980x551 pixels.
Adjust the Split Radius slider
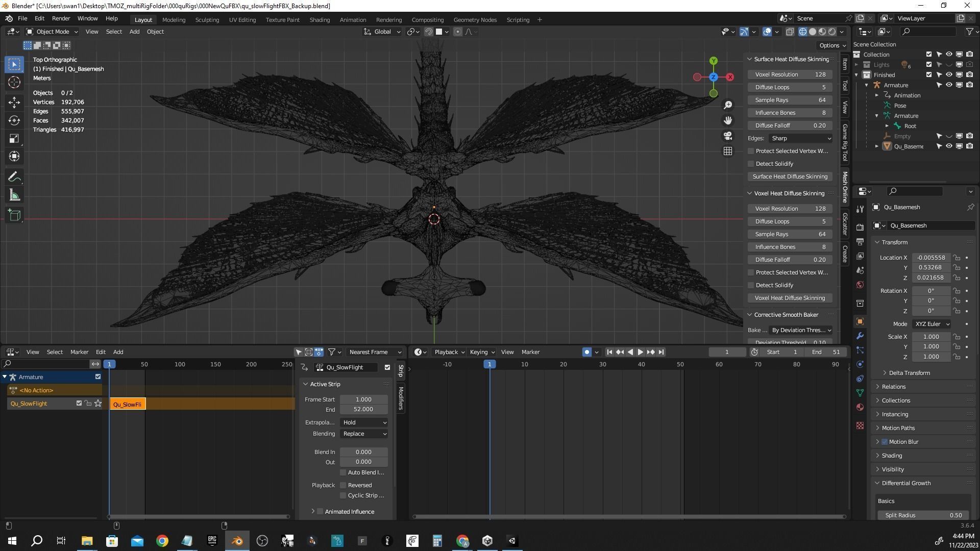[x=923, y=515]
